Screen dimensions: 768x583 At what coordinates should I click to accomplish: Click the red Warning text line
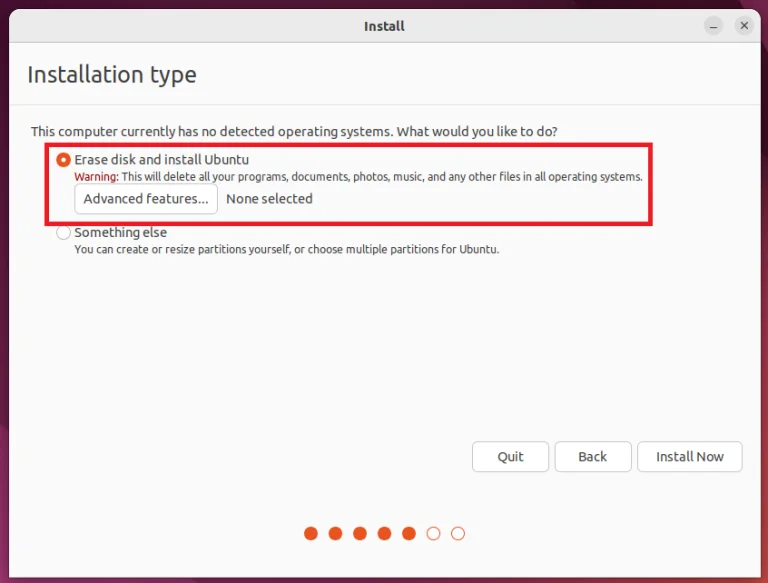(x=358, y=177)
